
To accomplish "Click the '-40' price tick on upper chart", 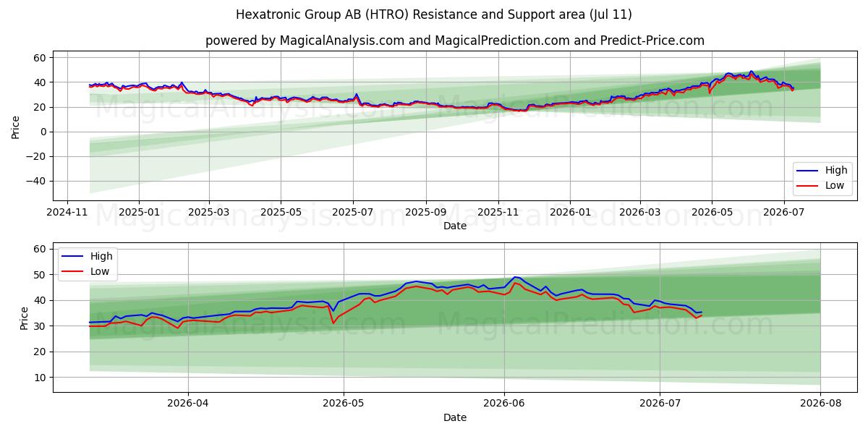I will tap(36, 181).
